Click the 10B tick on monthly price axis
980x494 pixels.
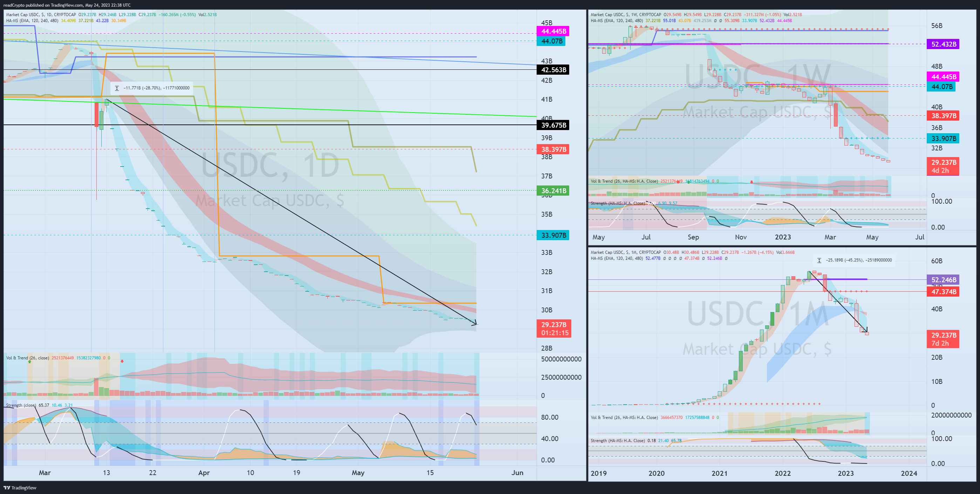point(937,382)
